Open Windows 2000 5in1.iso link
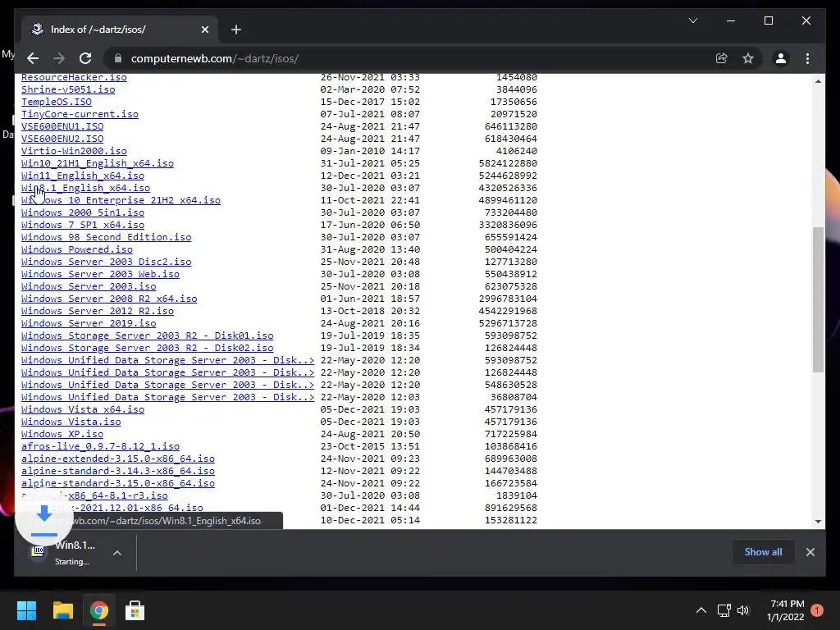This screenshot has height=630, width=840. (83, 212)
